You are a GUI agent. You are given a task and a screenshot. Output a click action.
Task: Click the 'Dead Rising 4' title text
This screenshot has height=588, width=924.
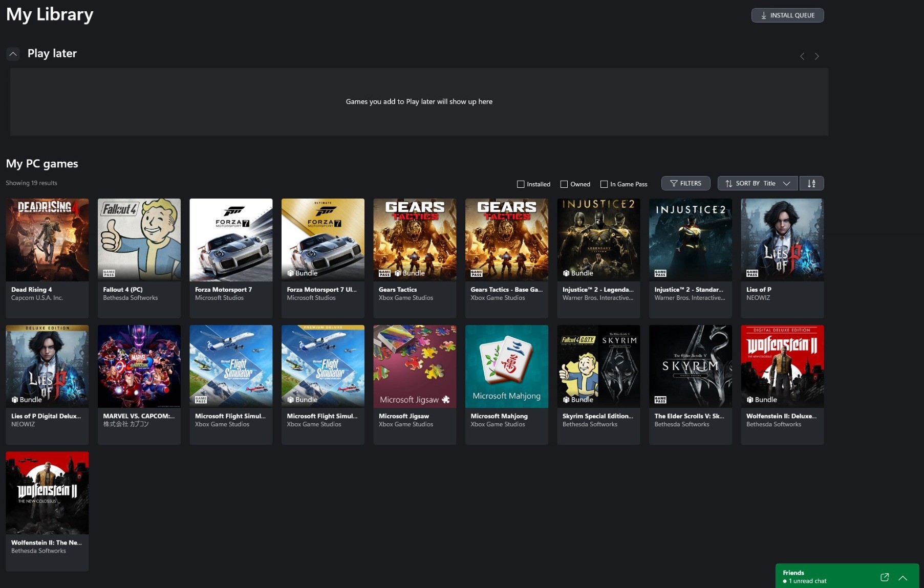click(x=31, y=290)
